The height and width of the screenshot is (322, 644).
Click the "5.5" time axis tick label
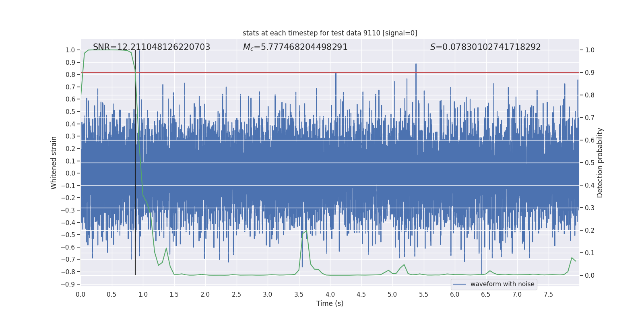click(423, 294)
